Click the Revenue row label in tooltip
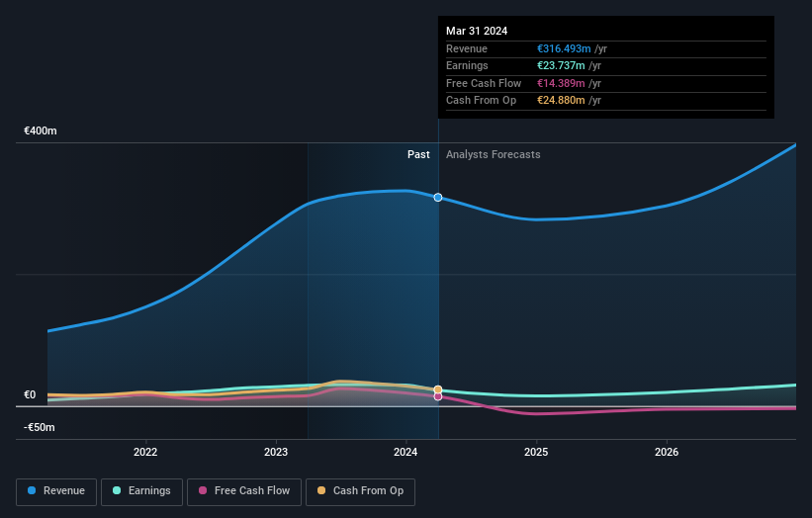 pyautogui.click(x=467, y=48)
